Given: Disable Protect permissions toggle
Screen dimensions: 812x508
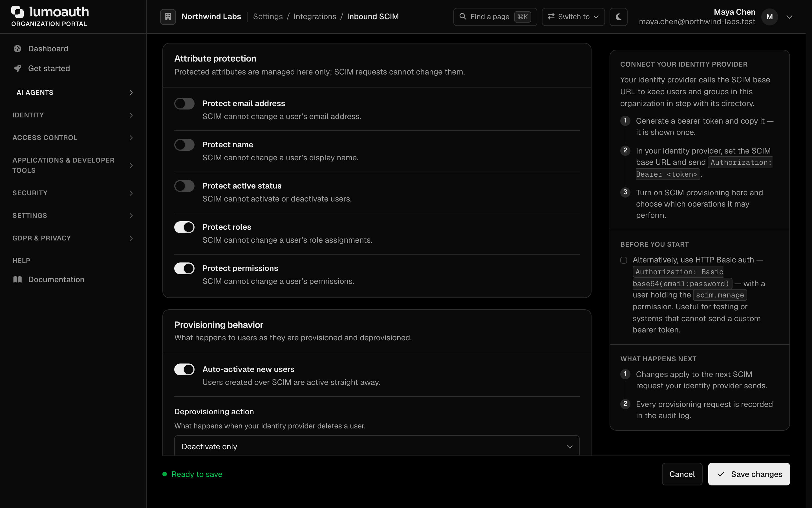Looking at the screenshot, I should point(184,268).
